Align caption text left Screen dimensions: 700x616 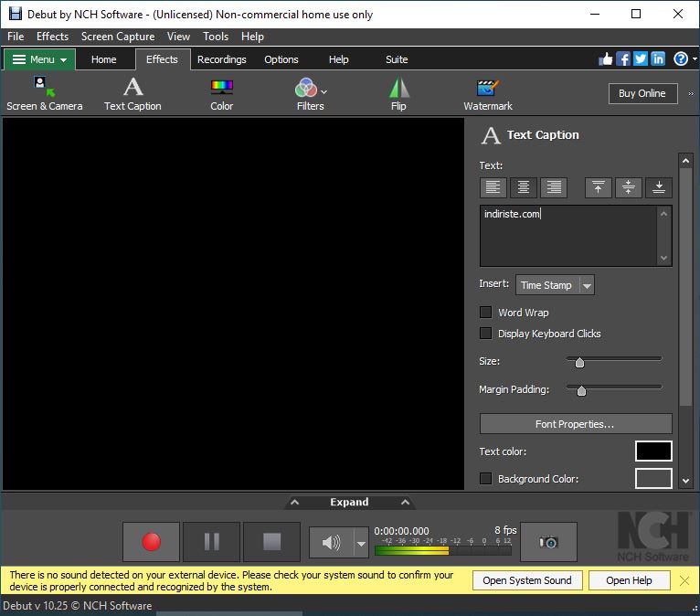point(493,187)
